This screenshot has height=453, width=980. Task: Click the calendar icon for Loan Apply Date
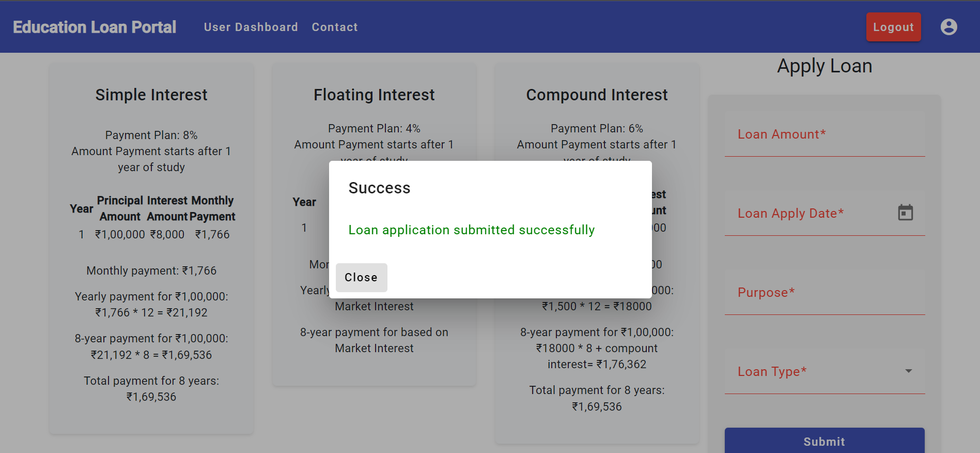tap(907, 212)
